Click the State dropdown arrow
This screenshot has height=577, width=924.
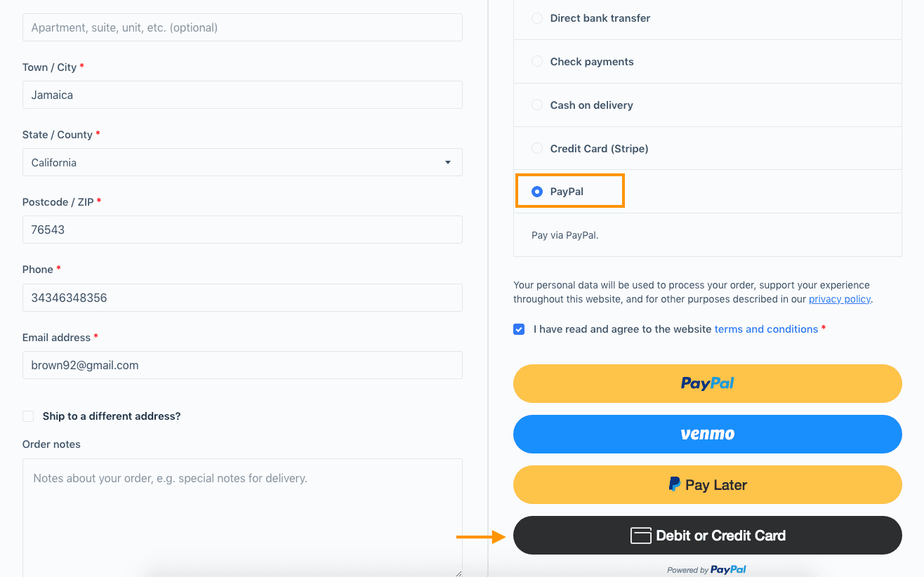point(448,163)
